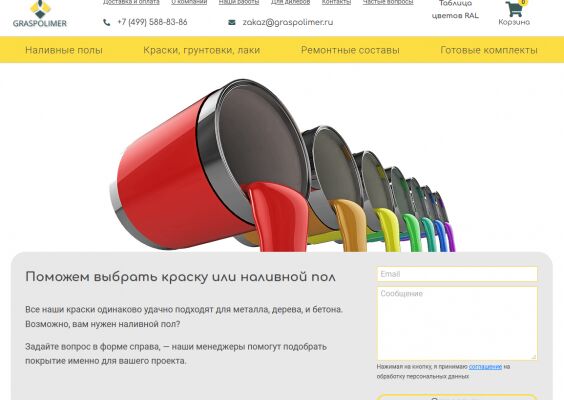This screenshot has height=400, width=564.
Task: Open the Таблица цветов RAL link
Action: (455, 10)
